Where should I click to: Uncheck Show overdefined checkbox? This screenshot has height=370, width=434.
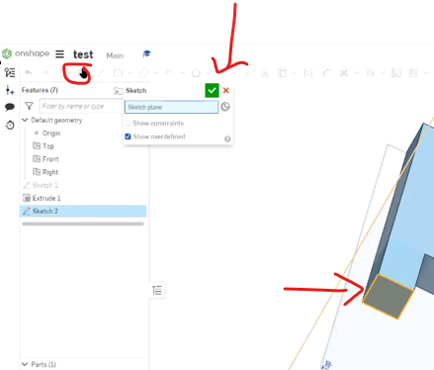(128, 137)
